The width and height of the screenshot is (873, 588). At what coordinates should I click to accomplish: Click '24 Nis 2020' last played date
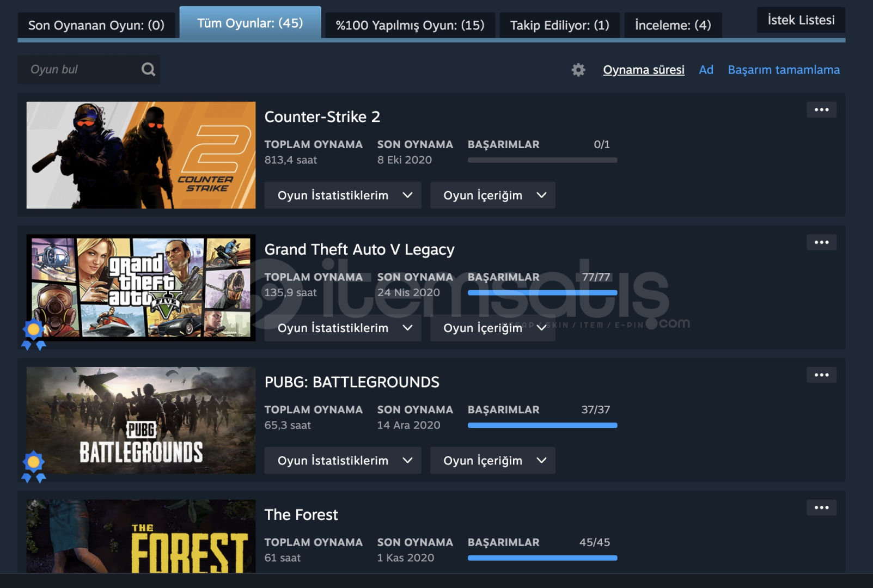pos(408,293)
